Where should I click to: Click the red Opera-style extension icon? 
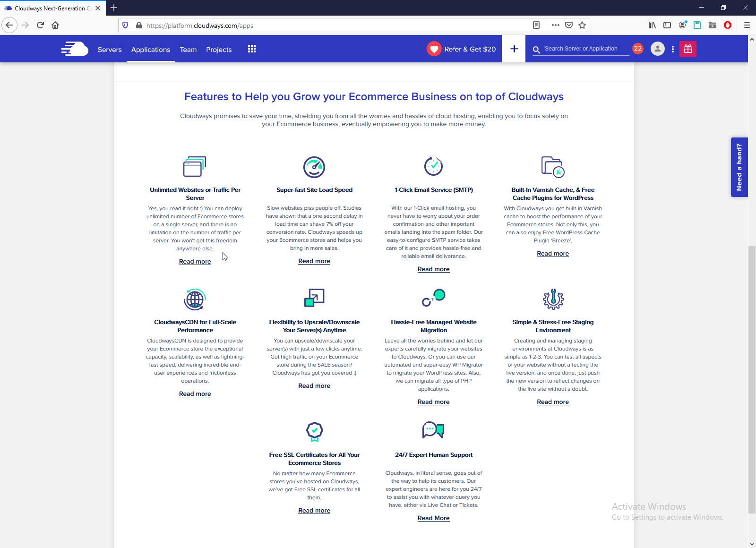[x=728, y=25]
